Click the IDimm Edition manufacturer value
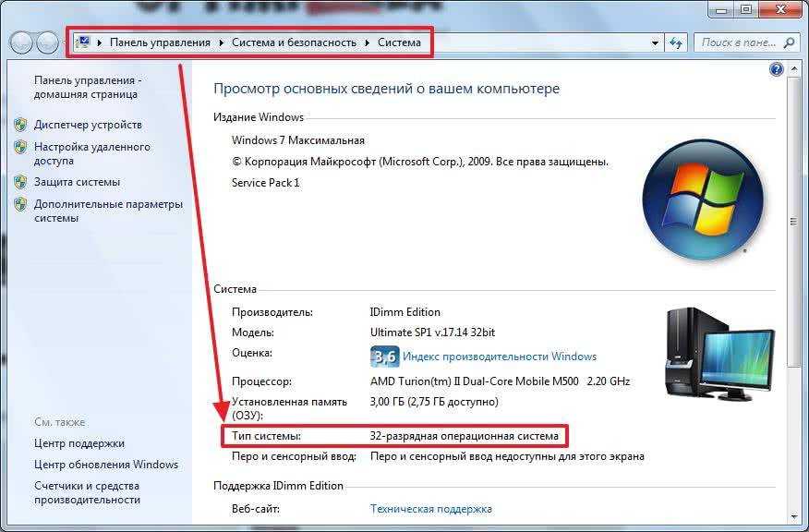Viewport: 809px width, 532px height. (405, 312)
